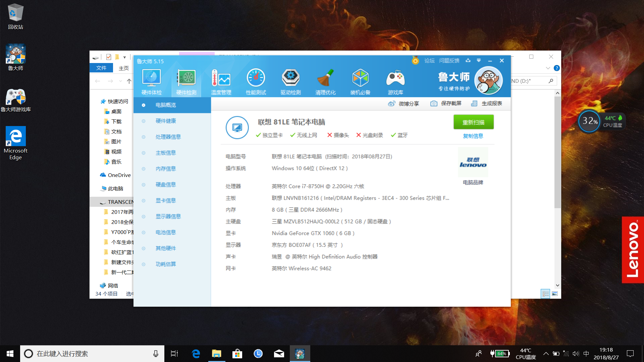
Task: Open the 装机必备 cube icon
Action: point(360,78)
